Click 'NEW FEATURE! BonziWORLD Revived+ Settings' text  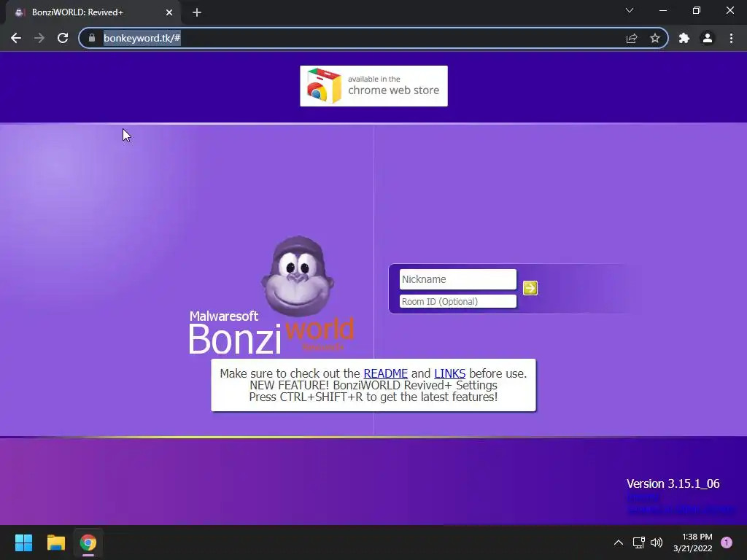pyautogui.click(x=373, y=385)
